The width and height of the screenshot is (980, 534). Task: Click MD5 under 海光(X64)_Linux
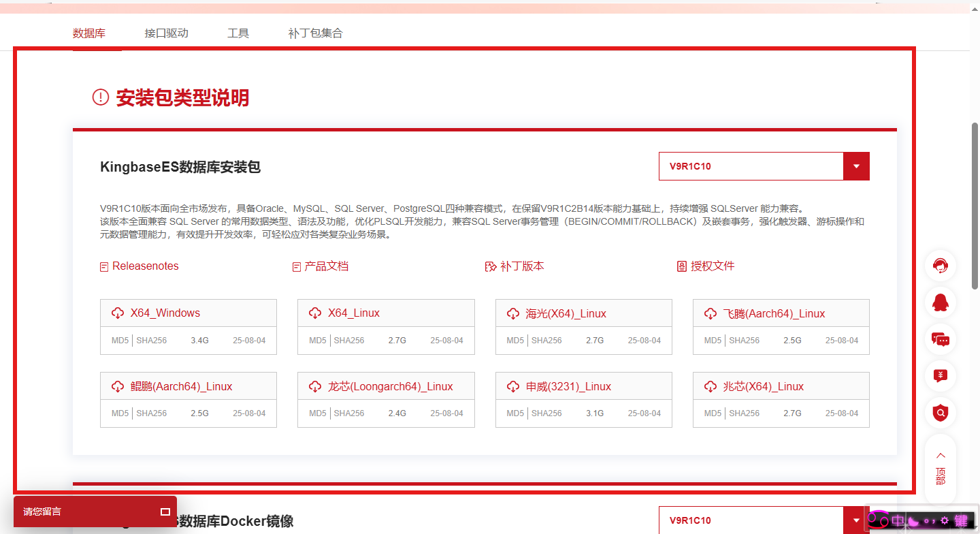click(515, 340)
